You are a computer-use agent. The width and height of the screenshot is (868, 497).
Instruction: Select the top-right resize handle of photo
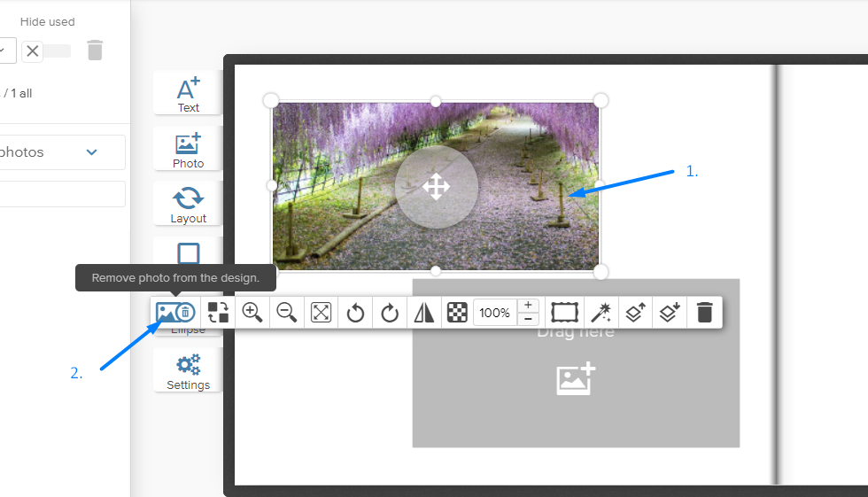point(601,101)
